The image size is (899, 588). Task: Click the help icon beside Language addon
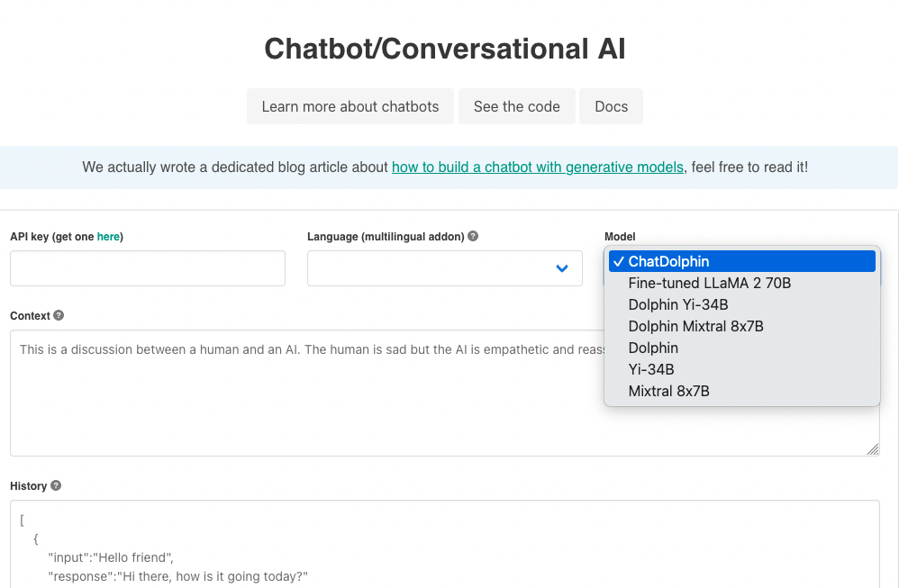pyautogui.click(x=473, y=236)
